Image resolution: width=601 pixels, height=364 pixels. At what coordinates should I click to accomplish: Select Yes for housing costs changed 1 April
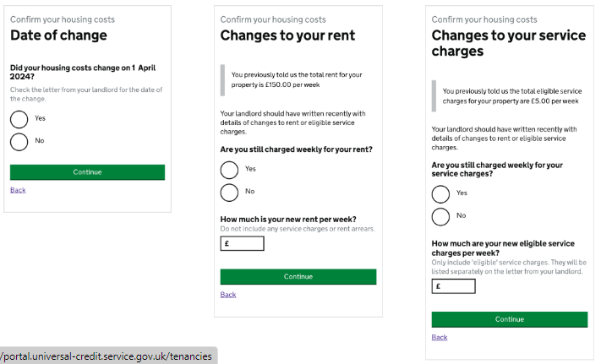coord(19,118)
